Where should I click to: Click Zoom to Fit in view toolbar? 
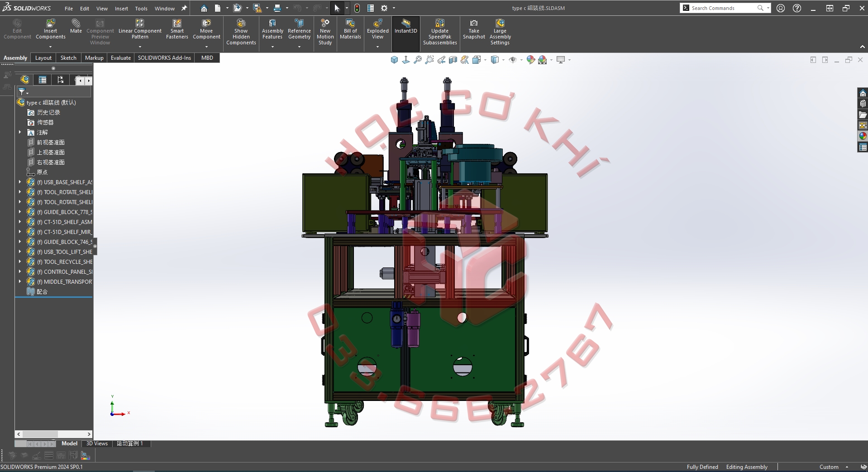418,60
